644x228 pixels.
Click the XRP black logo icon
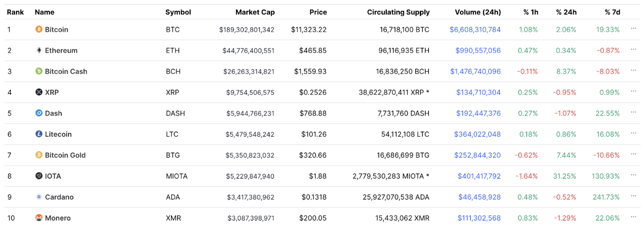(39, 92)
